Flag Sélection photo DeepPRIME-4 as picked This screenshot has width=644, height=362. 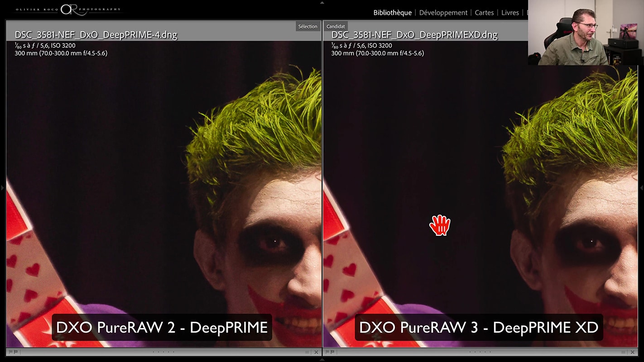click(x=10, y=352)
